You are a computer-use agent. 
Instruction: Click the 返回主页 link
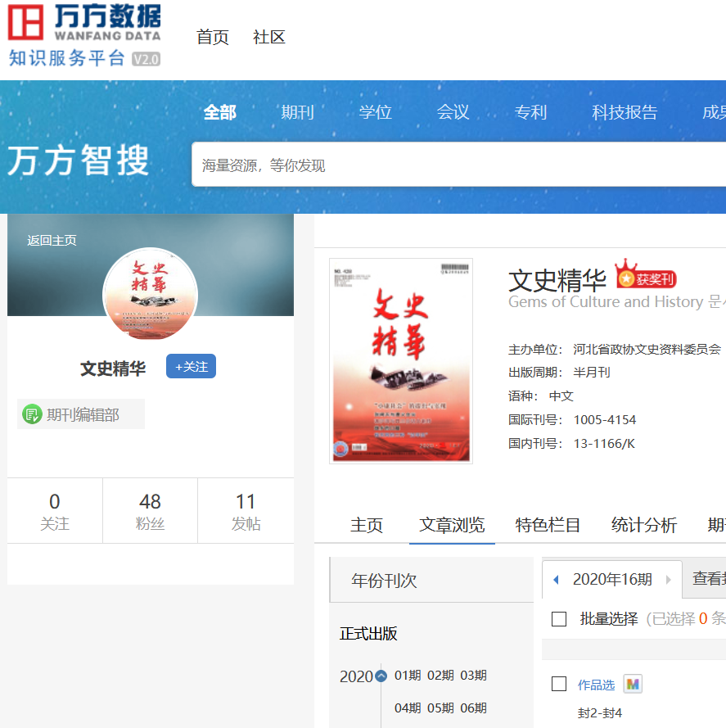(52, 241)
